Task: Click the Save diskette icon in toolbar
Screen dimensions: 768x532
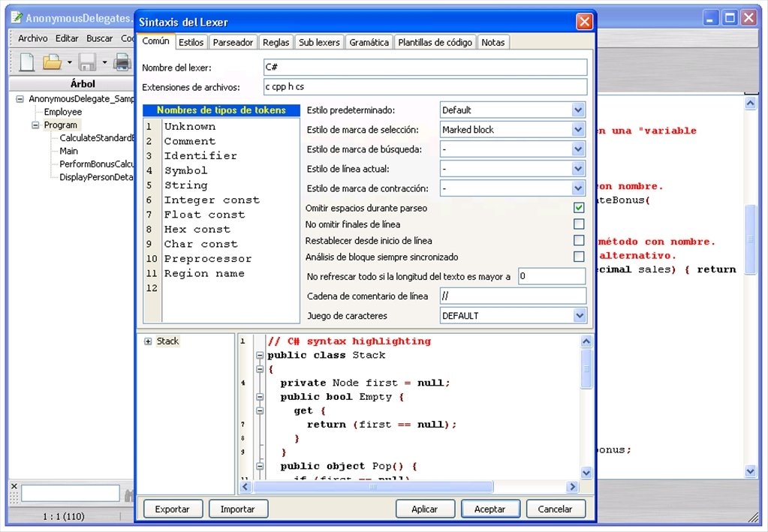Action: pos(88,62)
